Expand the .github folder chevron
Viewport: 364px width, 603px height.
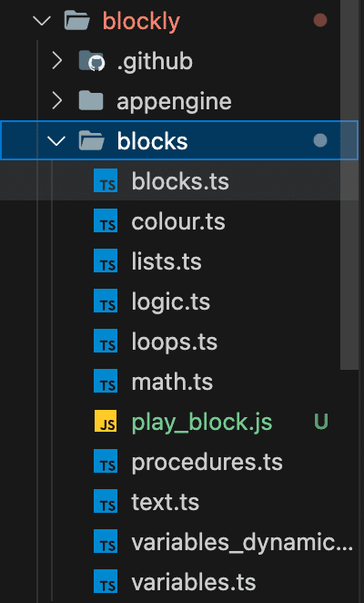[57, 61]
